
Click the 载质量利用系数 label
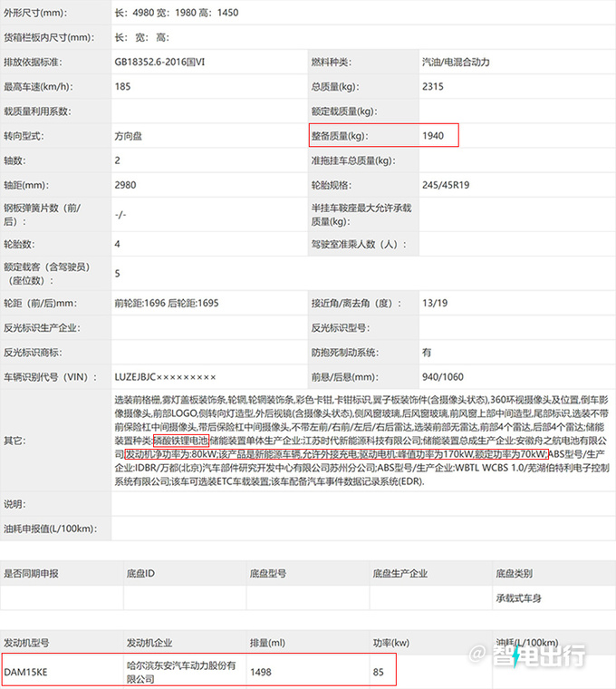coord(37,112)
